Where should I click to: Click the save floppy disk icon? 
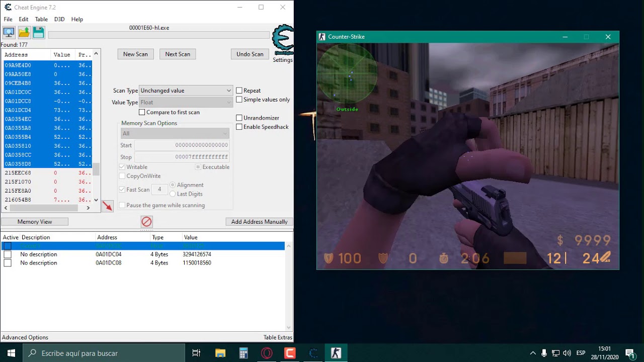coord(38,33)
